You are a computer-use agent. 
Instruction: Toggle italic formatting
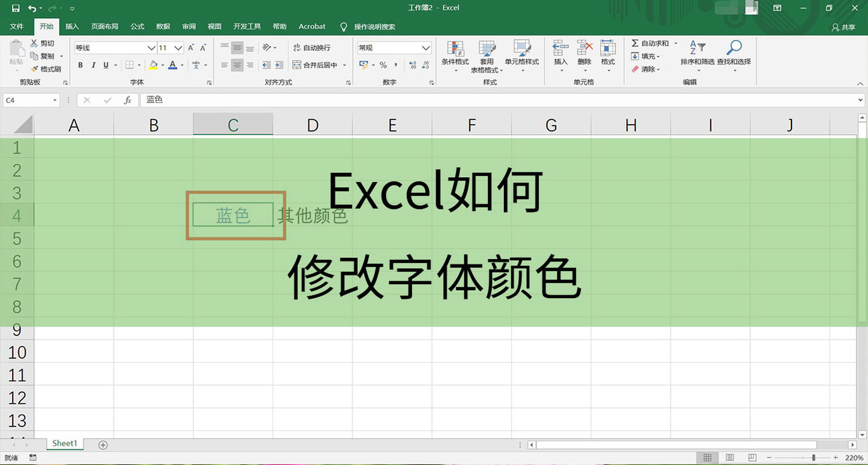(93, 65)
